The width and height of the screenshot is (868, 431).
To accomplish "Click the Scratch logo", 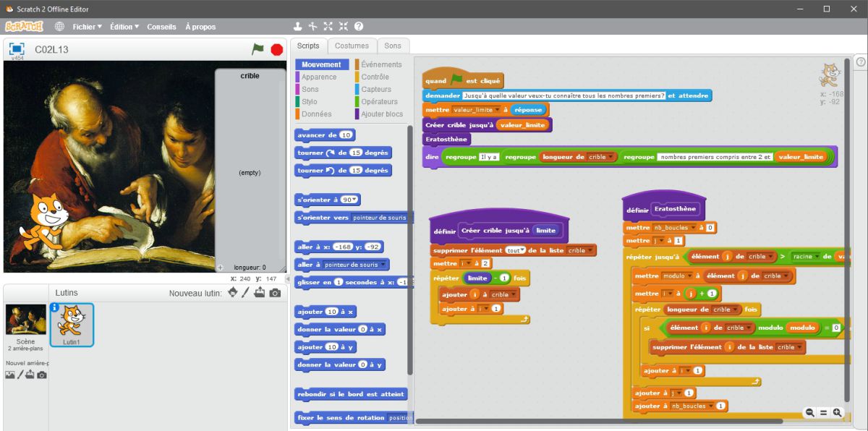I will pos(24,26).
